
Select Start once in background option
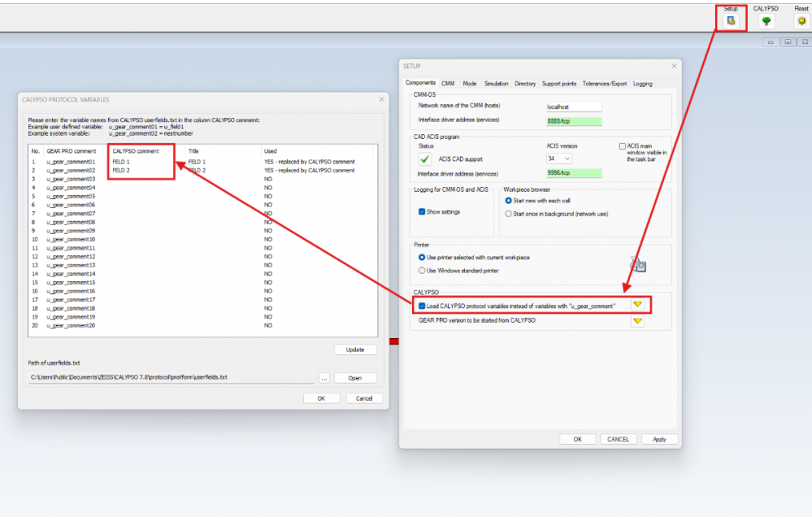tap(509, 214)
